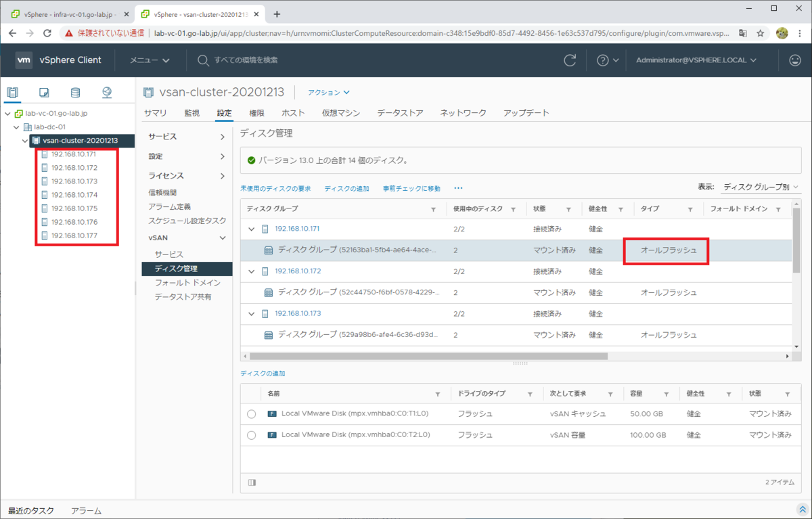Collapse host 192.168.10.172 disk group row
The width and height of the screenshot is (812, 519).
pyautogui.click(x=252, y=271)
